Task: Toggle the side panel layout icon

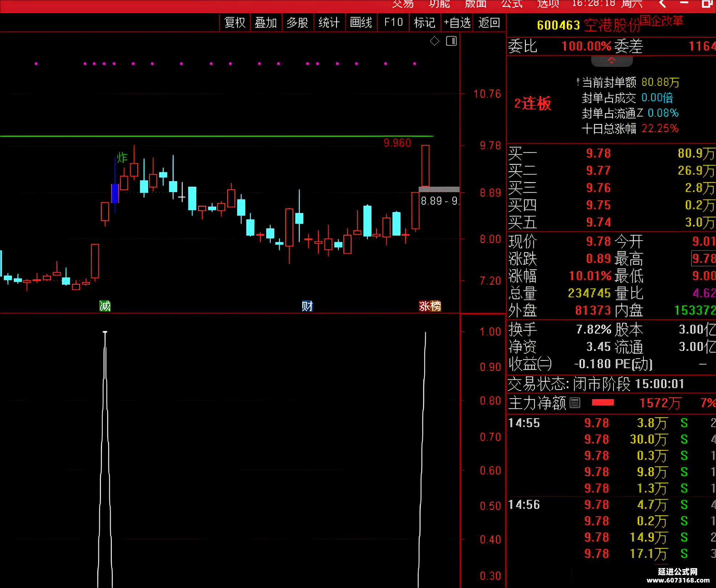Action: [x=451, y=41]
